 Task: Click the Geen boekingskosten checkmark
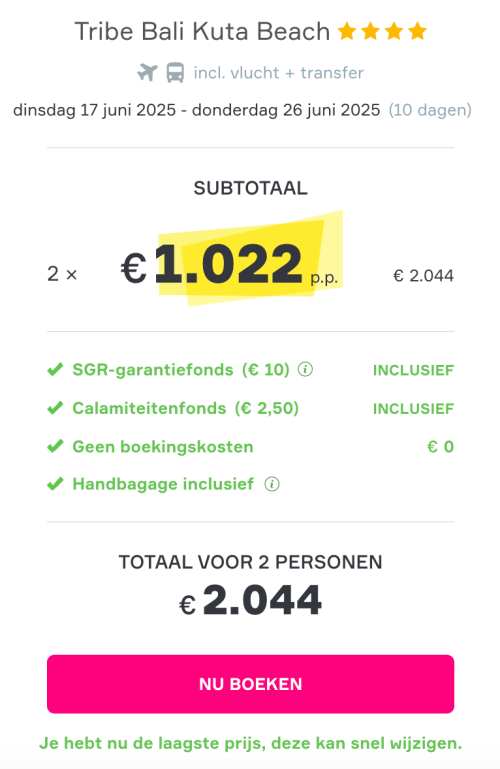click(55, 446)
